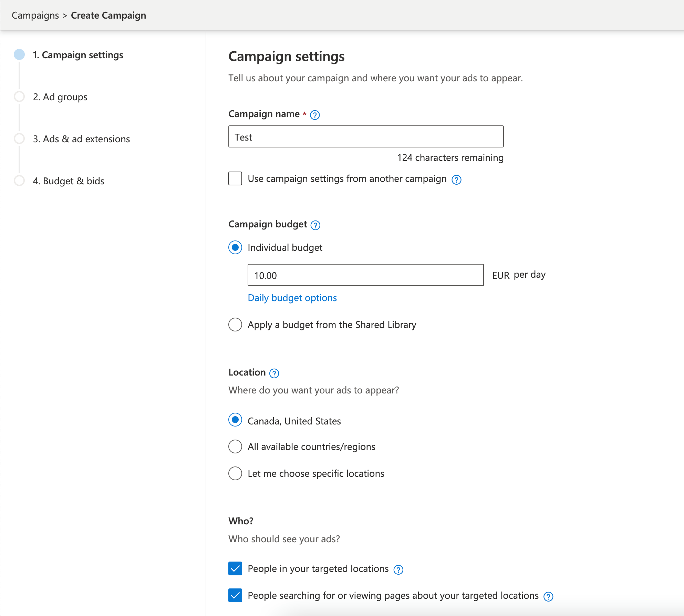The image size is (684, 616).
Task: Click help icon next to 'Use campaign settings from another campaign'
Action: (x=456, y=179)
